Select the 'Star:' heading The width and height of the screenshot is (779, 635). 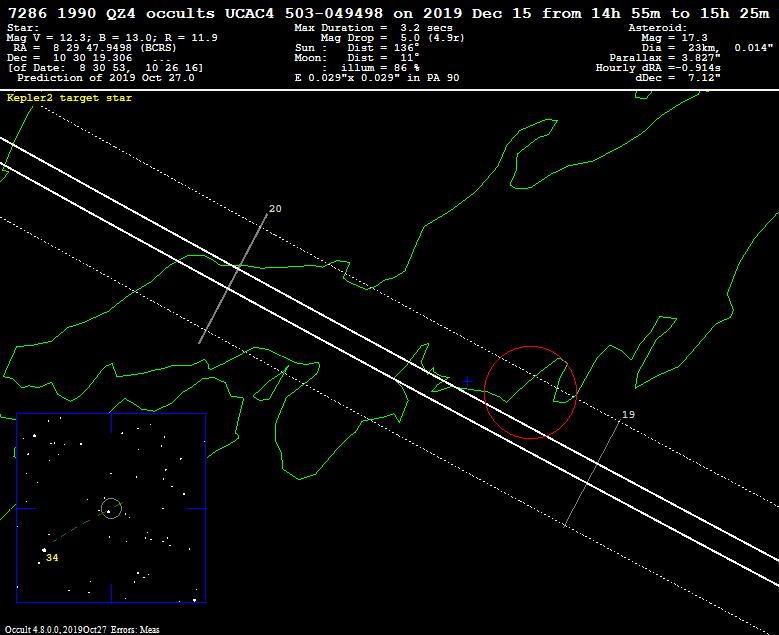click(x=23, y=28)
